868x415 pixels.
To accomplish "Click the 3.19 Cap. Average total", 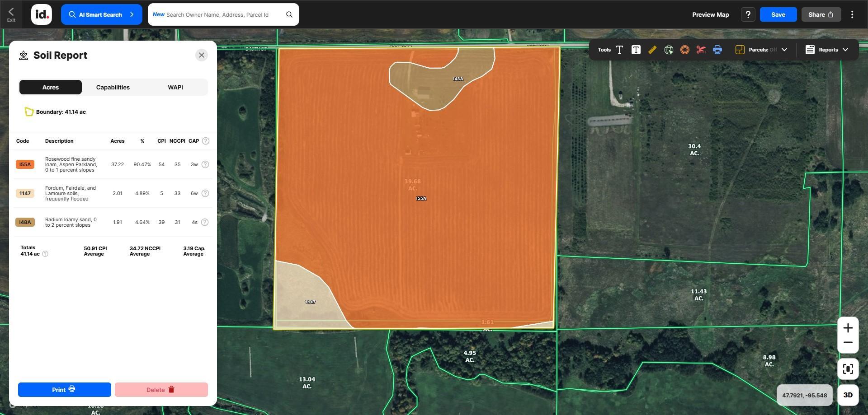I will [x=194, y=251].
